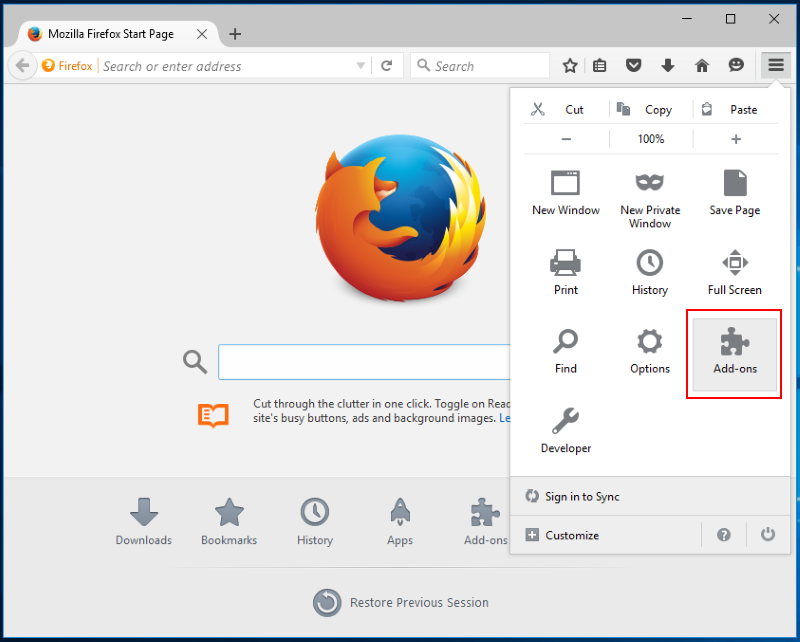The width and height of the screenshot is (800, 642).
Task: Click Restore Previous Session
Action: tap(401, 603)
